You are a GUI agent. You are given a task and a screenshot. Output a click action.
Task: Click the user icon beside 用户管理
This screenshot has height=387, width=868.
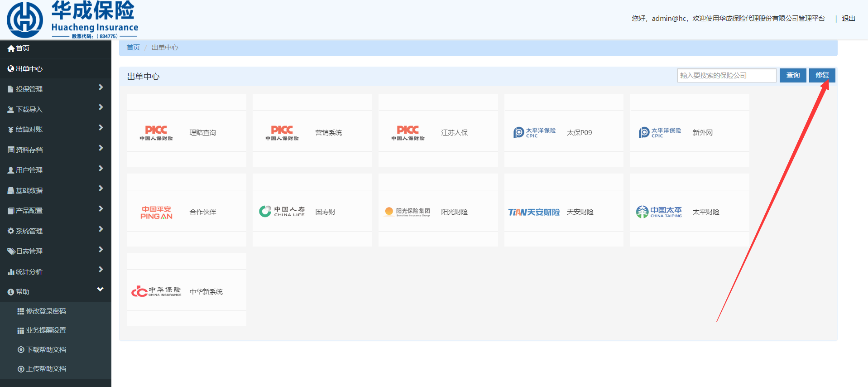[11, 170]
